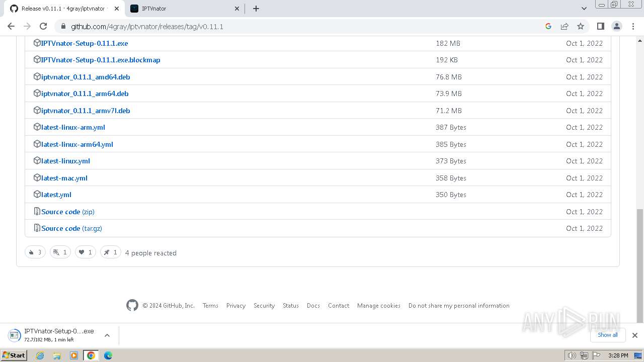Click Manage cookies in the footer

point(379,306)
